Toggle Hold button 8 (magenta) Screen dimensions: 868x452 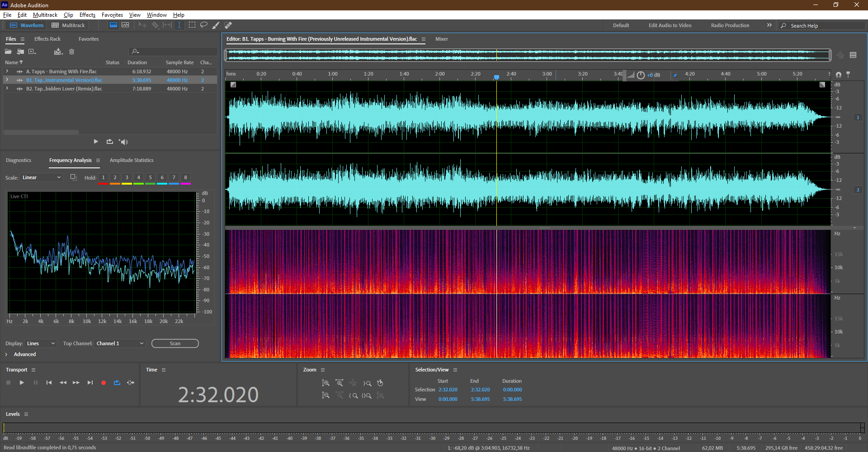coord(186,178)
